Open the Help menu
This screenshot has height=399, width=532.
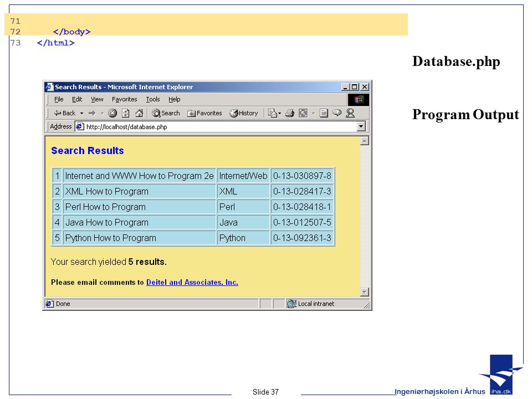click(175, 99)
